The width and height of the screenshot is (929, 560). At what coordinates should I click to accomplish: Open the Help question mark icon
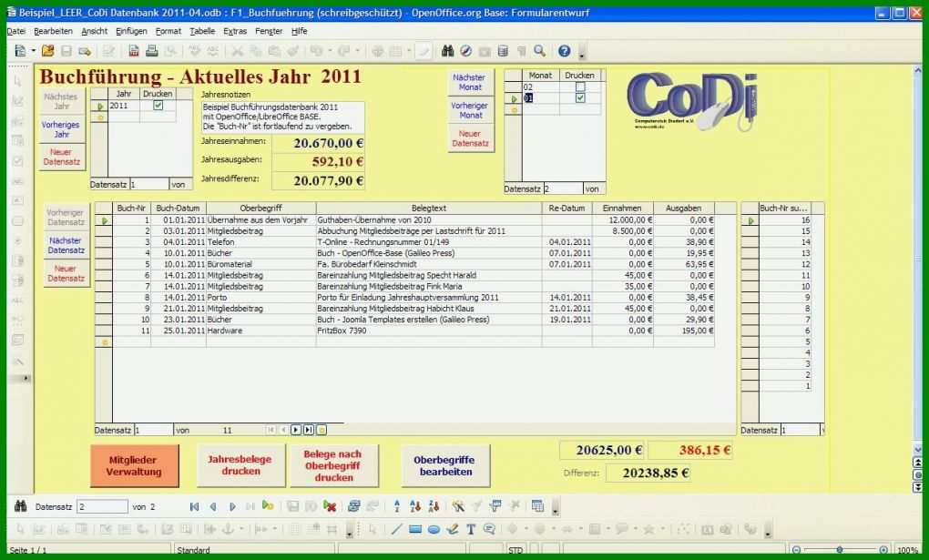(564, 52)
